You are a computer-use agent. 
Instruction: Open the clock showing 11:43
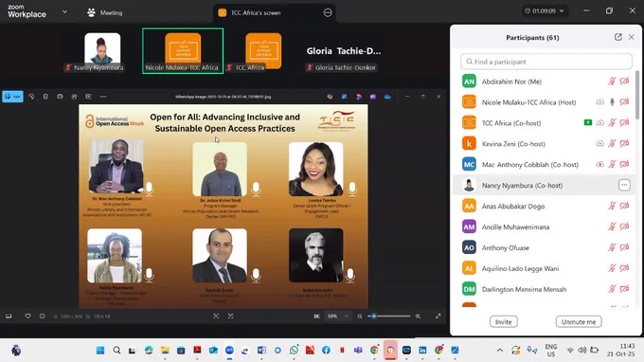click(619, 350)
